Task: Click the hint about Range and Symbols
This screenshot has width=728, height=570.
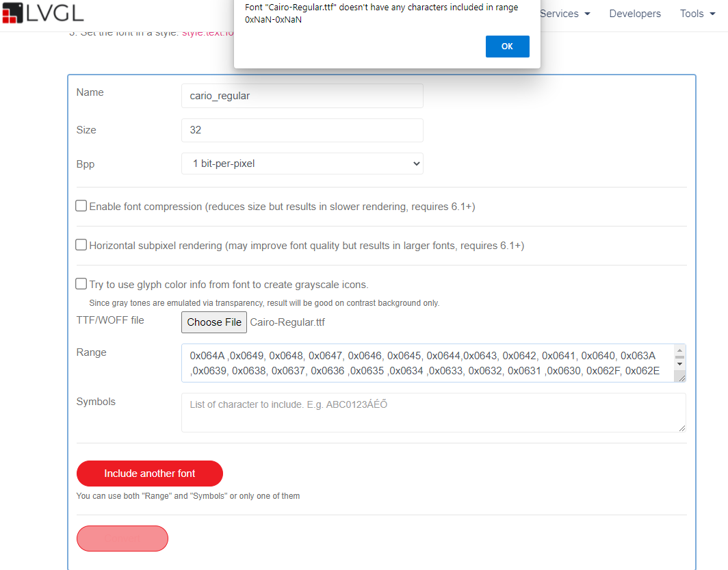Action: coord(188,495)
